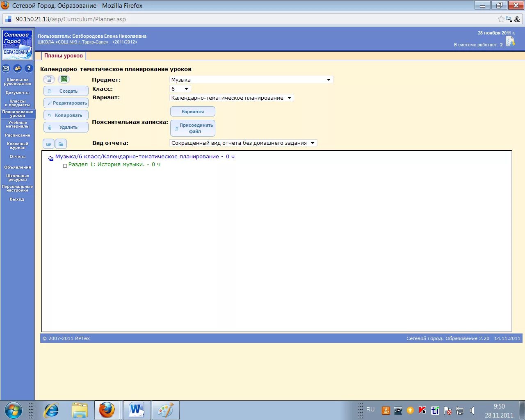The image size is (525, 420).
Task: Click Выход in the sidebar menu
Action: pos(17,199)
